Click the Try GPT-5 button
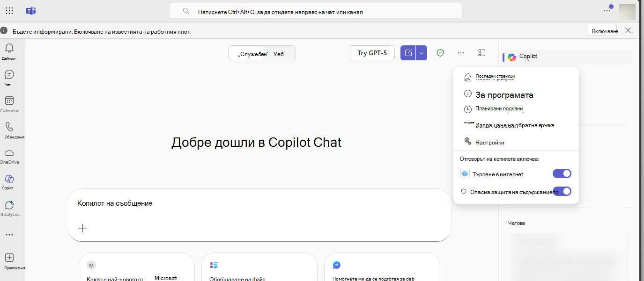Viewport: 644px width, 281px height. [x=372, y=53]
